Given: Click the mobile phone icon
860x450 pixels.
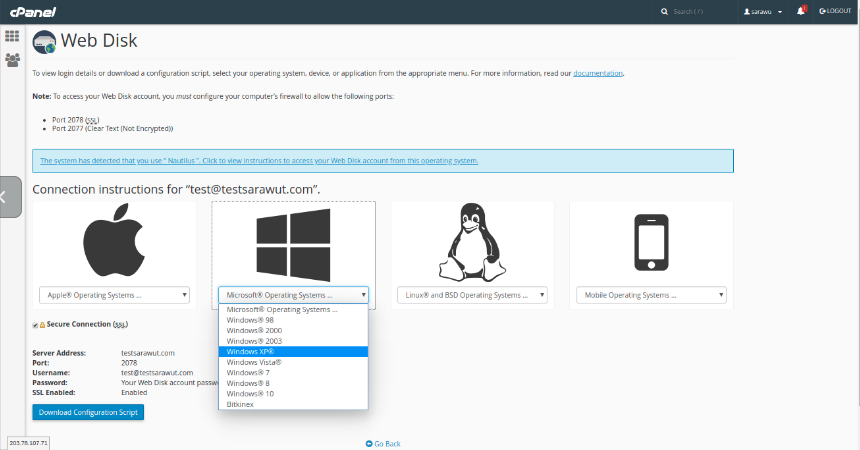Looking at the screenshot, I should coord(651,243).
